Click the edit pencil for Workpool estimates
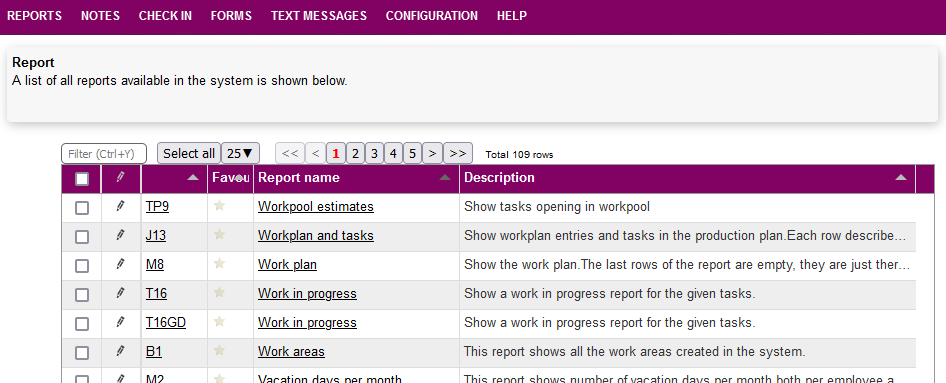 (x=121, y=206)
